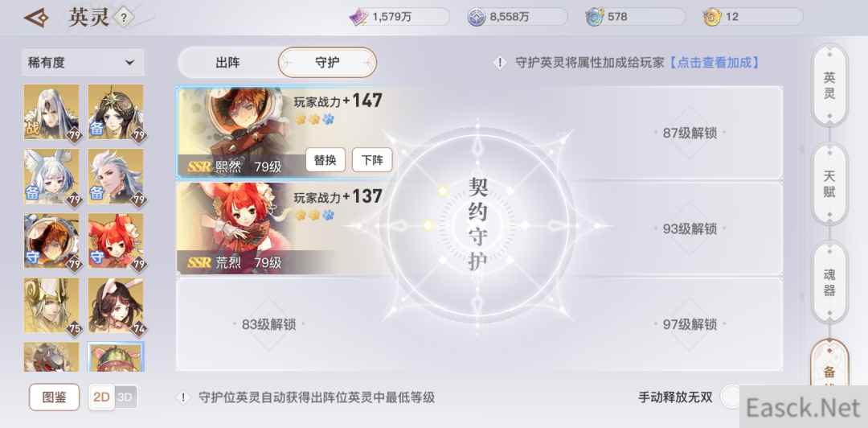This screenshot has height=428, width=868.
Task: Switch view mode to 3D
Action: 125,397
